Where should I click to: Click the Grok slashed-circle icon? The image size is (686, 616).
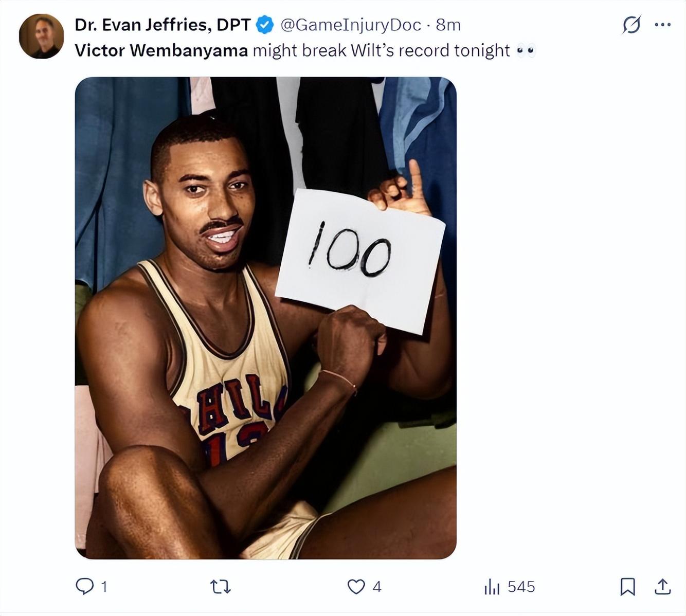631,24
